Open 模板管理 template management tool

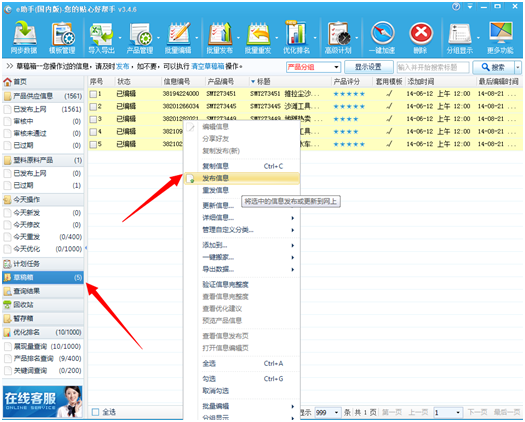62,37
